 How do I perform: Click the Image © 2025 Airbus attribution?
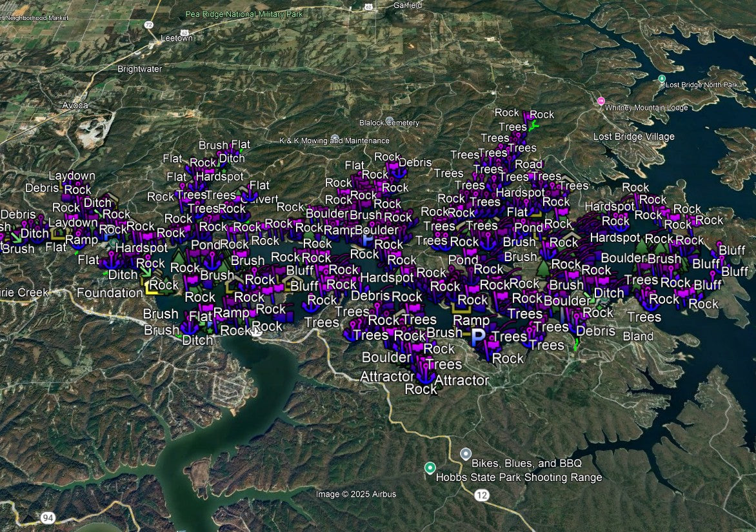(x=355, y=494)
